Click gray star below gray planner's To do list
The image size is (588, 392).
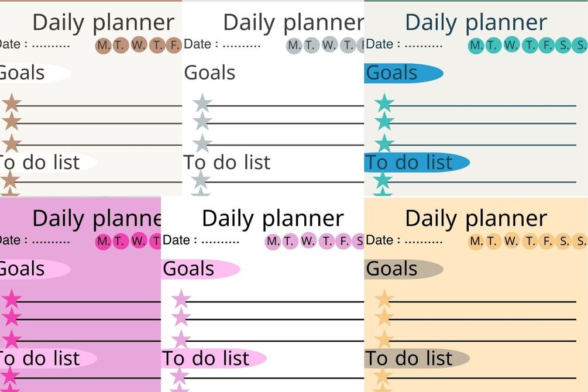pyautogui.click(x=201, y=180)
